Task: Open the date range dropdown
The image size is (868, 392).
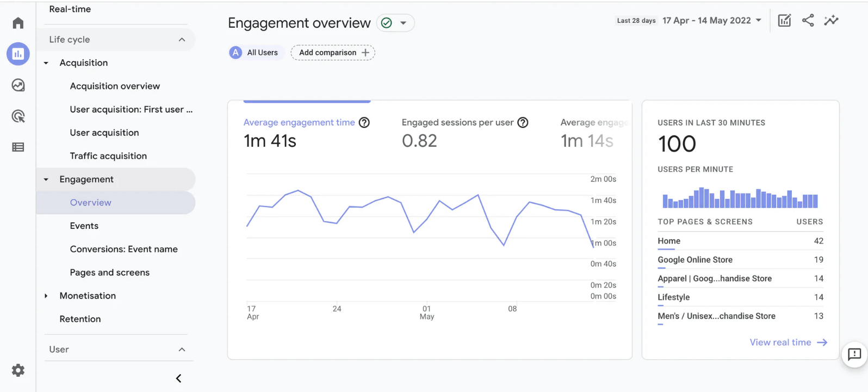Action: pyautogui.click(x=712, y=21)
